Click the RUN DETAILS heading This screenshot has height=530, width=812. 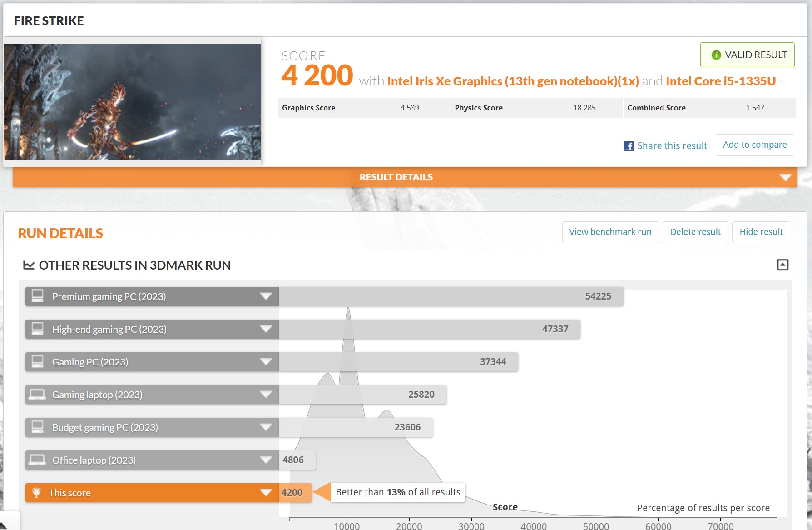pyautogui.click(x=60, y=233)
